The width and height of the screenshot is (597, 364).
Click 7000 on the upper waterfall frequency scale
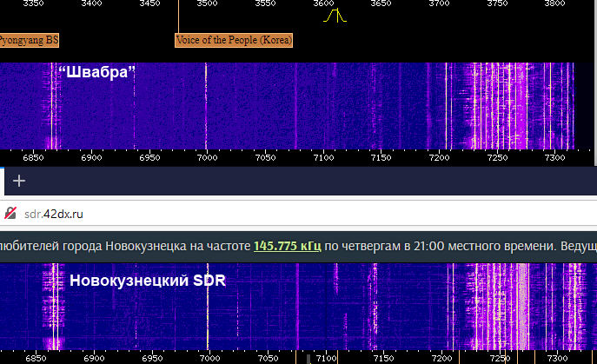(208, 157)
